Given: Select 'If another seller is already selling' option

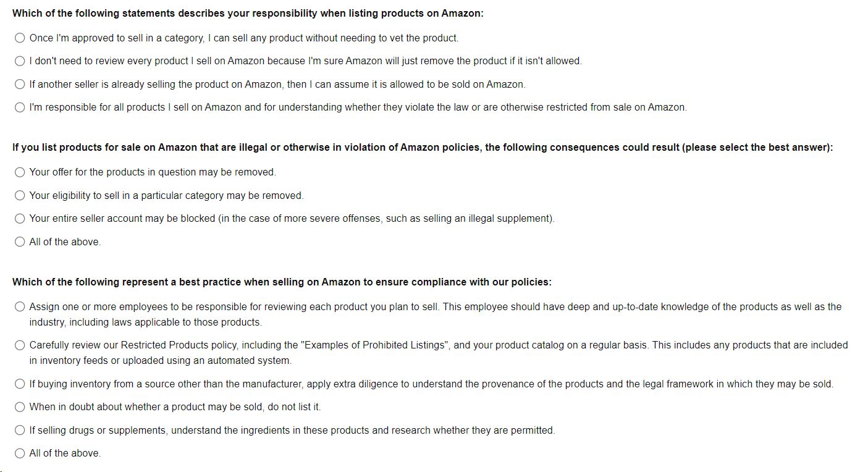Looking at the screenshot, I should pyautogui.click(x=20, y=84).
